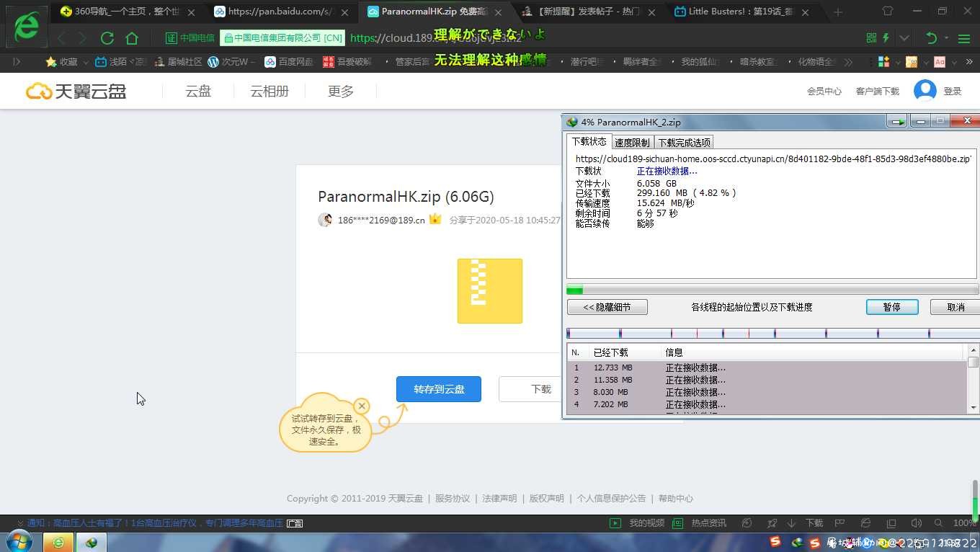Mute page sound with speaker icon in status bar

pos(916,523)
